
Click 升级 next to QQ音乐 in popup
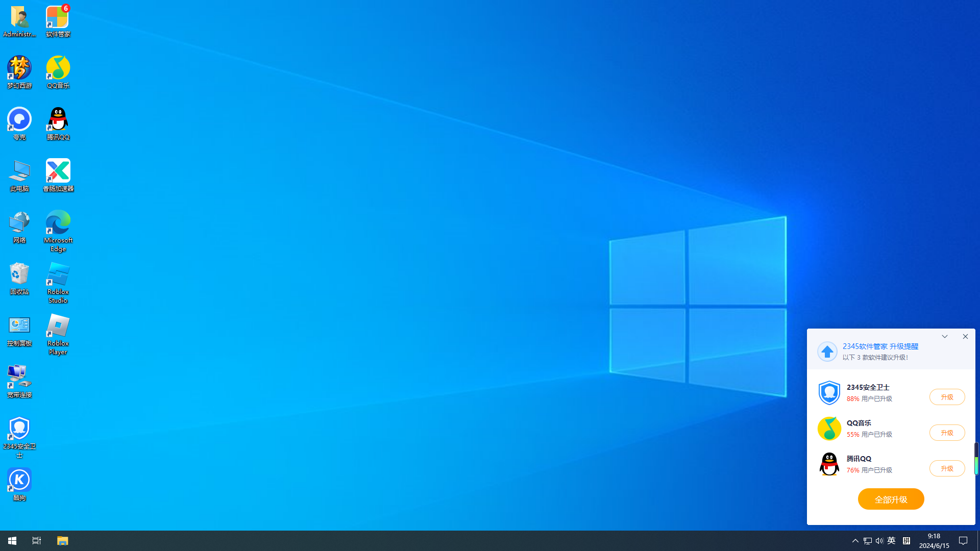tap(947, 433)
